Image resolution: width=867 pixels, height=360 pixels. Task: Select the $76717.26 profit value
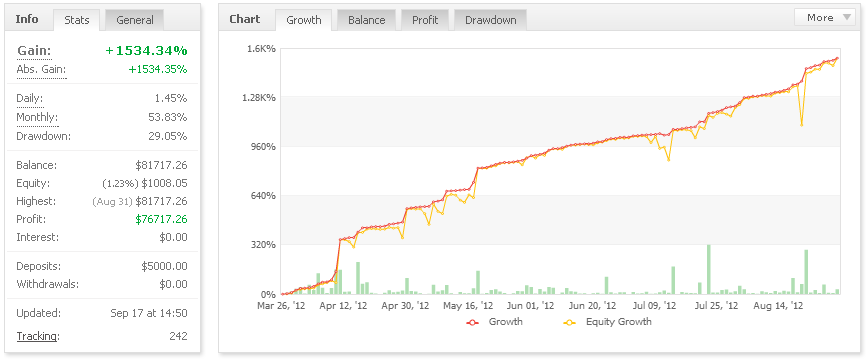tap(161, 220)
